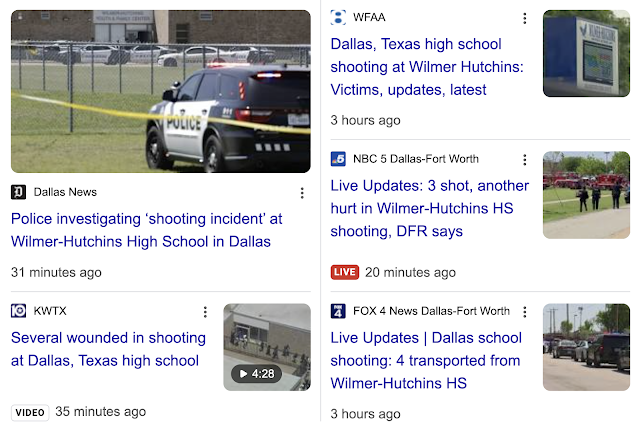Viewport: 640px width, 426px height.
Task: Click the red LIVE badge on the NBC 5 story
Action: coord(345,272)
